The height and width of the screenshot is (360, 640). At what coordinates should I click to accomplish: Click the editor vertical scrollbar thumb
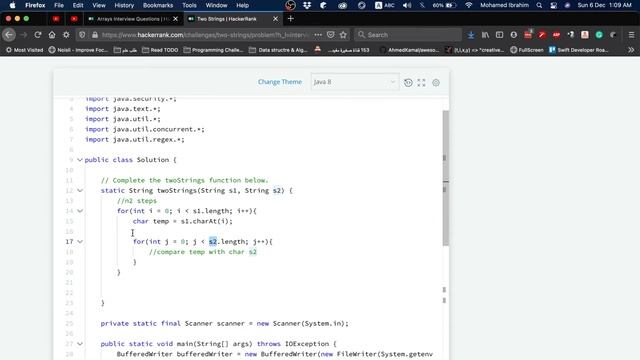[x=446, y=178]
